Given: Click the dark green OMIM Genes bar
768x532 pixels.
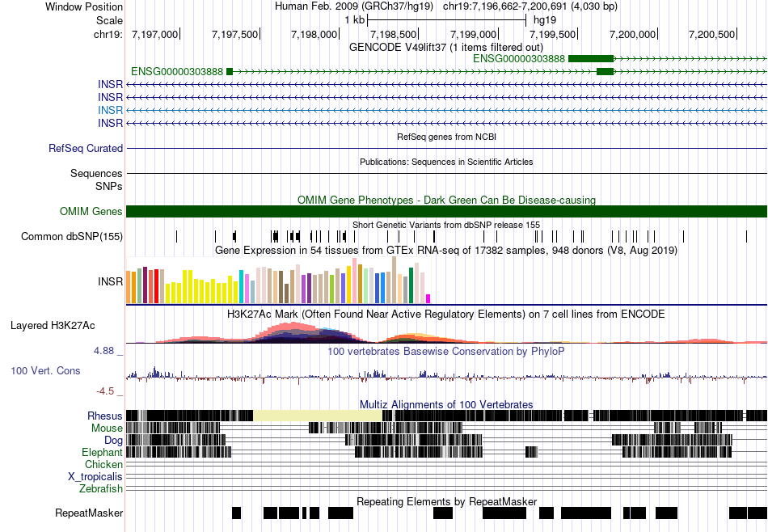Looking at the screenshot, I should click(x=446, y=211).
